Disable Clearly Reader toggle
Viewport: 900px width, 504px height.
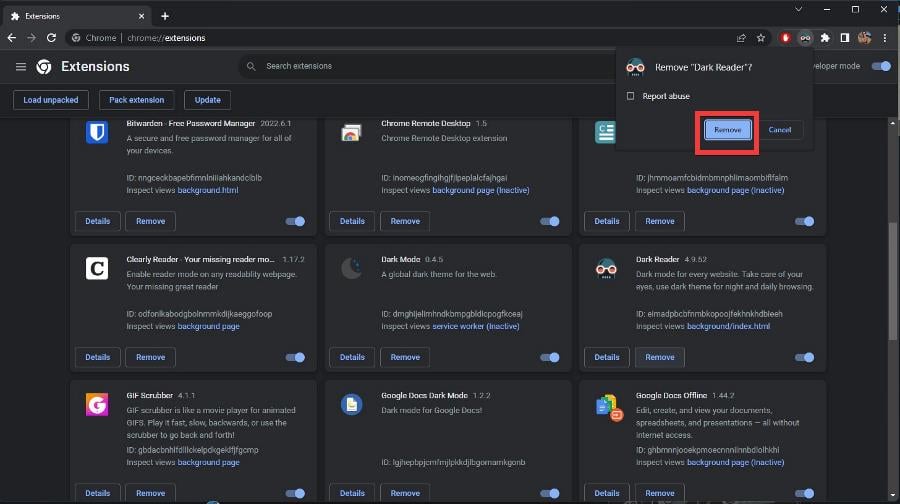pos(295,357)
